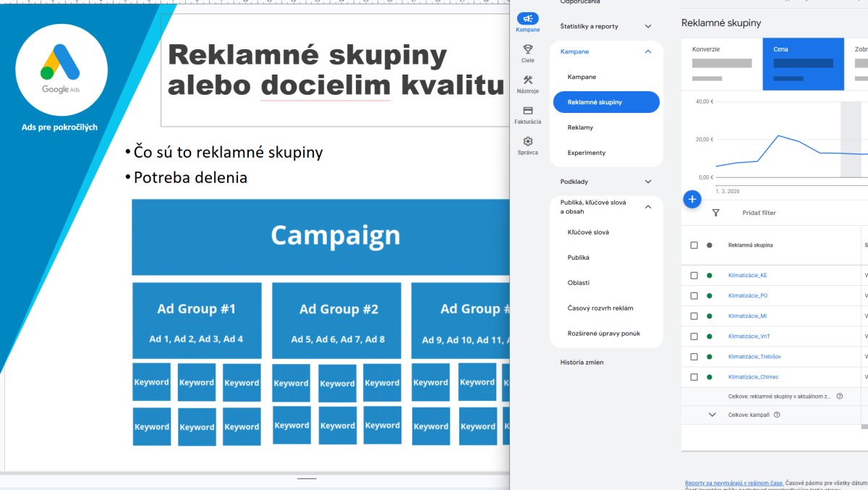The image size is (868, 490).
Task: Open the Klimatizácie_PO ad group link
Action: pos(747,296)
